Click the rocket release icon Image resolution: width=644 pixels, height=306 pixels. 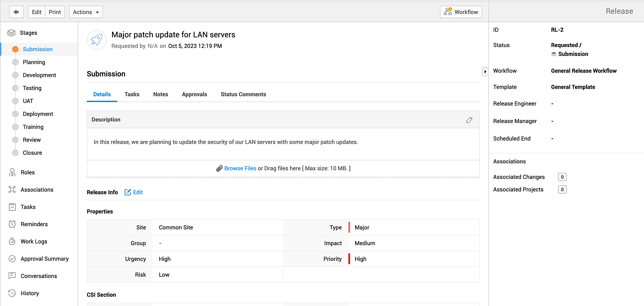pyautogui.click(x=97, y=40)
